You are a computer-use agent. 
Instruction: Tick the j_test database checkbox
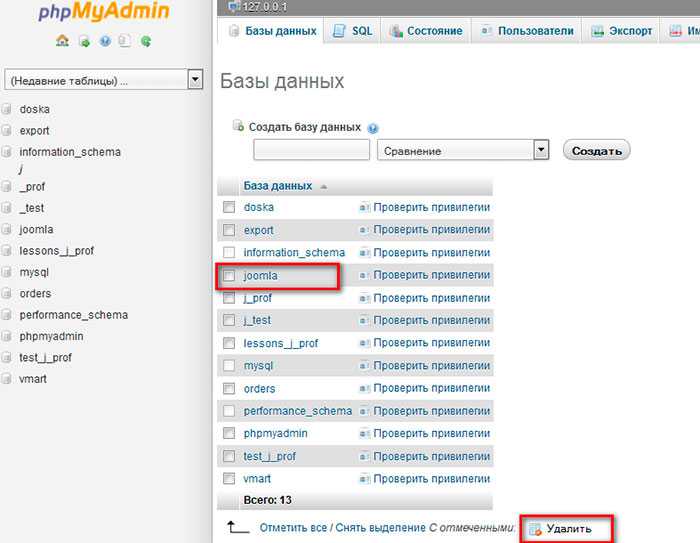pyautogui.click(x=229, y=320)
